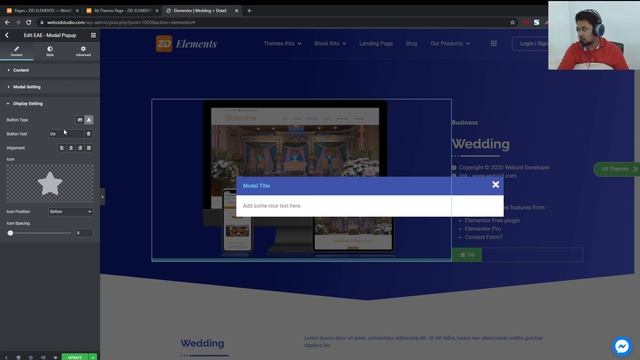
Task: Click the Modal Title header text
Action: pos(256,186)
